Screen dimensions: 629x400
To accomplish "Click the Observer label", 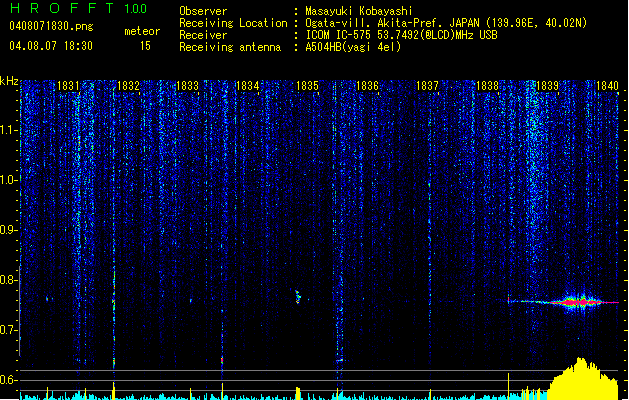I will (x=203, y=11).
